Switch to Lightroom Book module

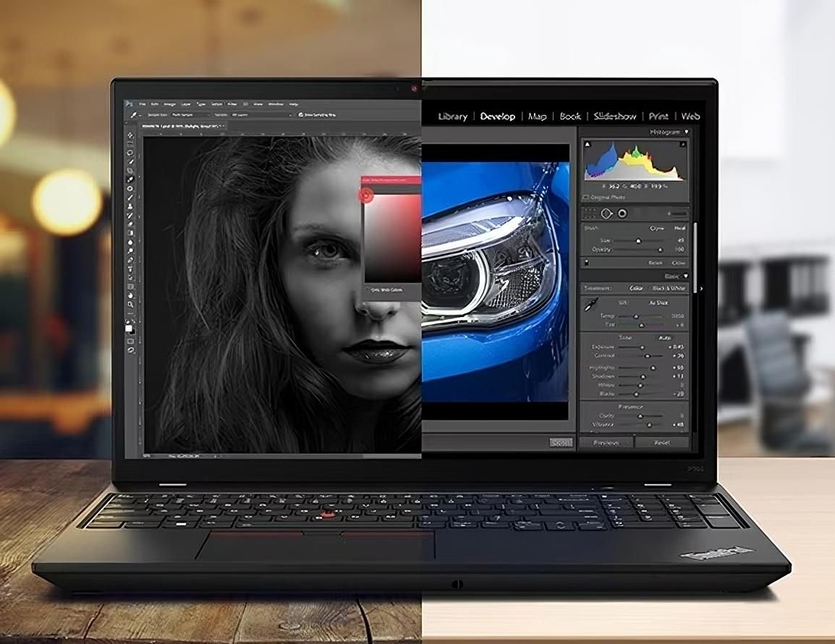click(x=570, y=116)
